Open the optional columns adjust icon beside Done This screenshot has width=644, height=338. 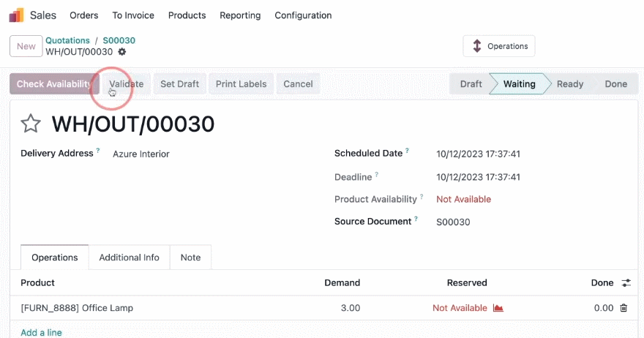coord(626,282)
